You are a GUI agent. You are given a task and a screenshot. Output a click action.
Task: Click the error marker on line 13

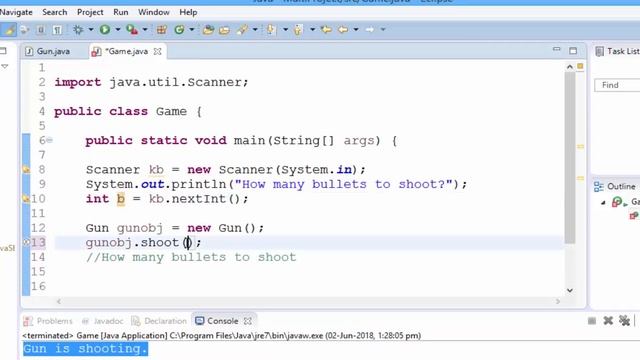pyautogui.click(x=26, y=242)
